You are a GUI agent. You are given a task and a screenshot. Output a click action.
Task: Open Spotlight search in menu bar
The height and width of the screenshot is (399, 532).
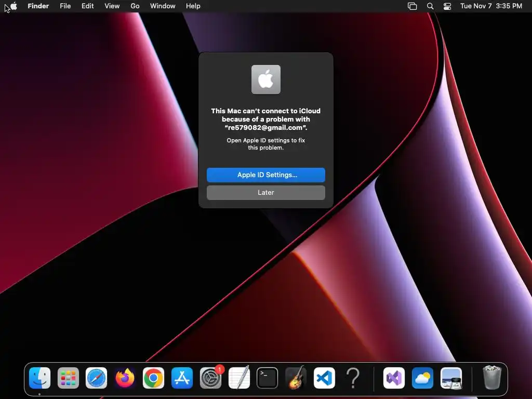(x=430, y=6)
